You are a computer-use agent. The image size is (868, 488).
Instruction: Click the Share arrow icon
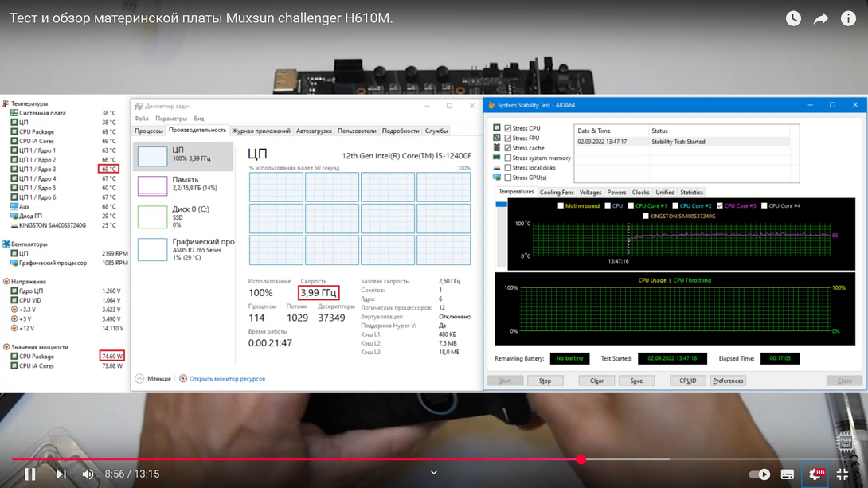[820, 19]
